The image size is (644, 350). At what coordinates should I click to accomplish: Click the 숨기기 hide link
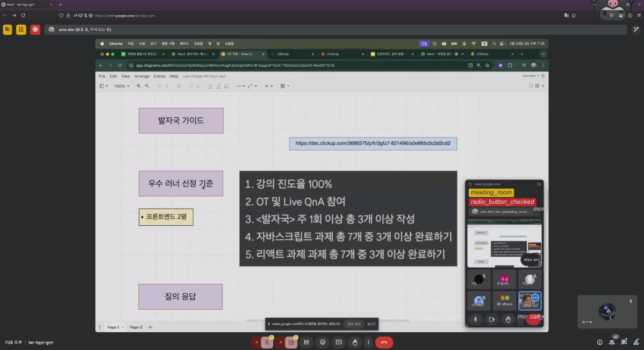(x=371, y=324)
